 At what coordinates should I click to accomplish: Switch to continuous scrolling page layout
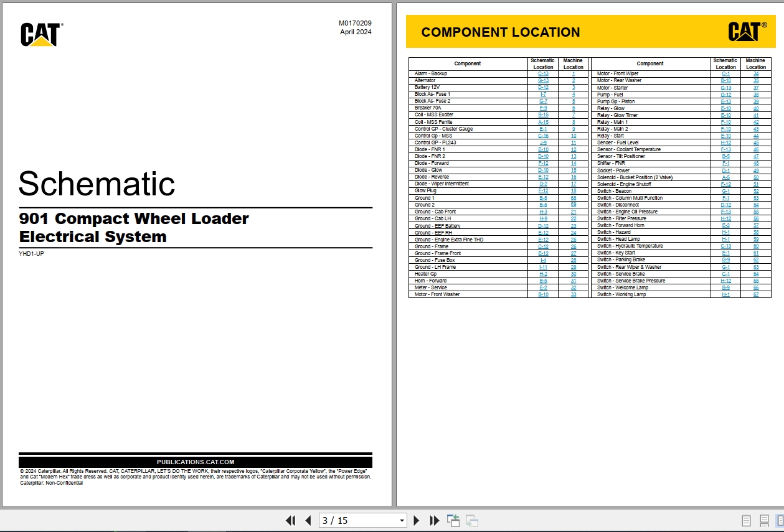(x=764, y=521)
